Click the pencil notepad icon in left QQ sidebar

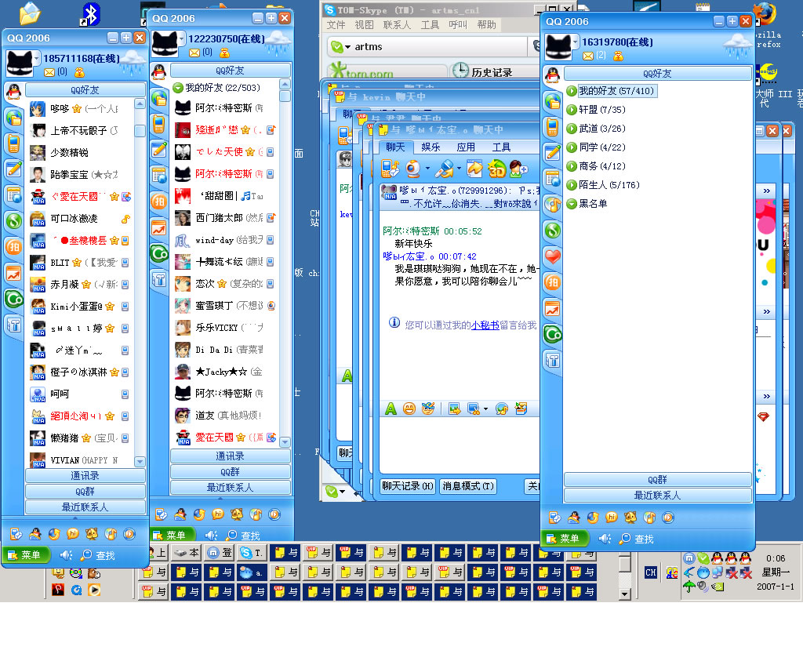[x=14, y=169]
